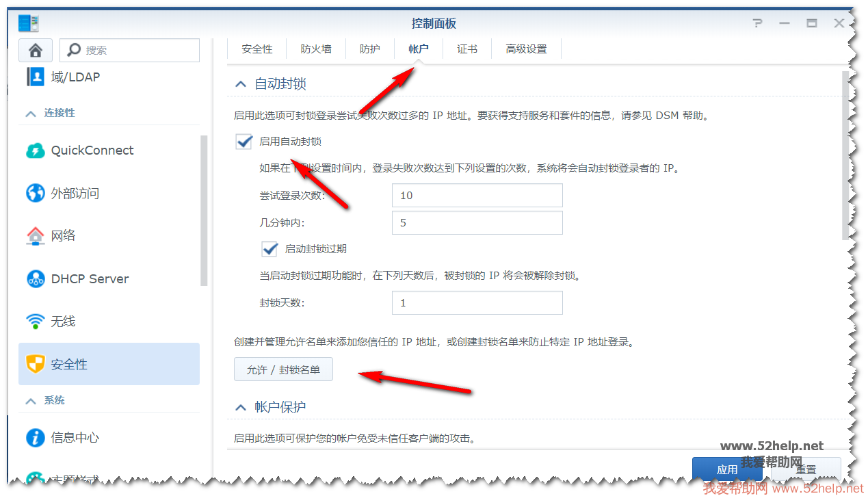The image size is (868, 496).
Task: Click the 应用 apply button
Action: [726, 469]
